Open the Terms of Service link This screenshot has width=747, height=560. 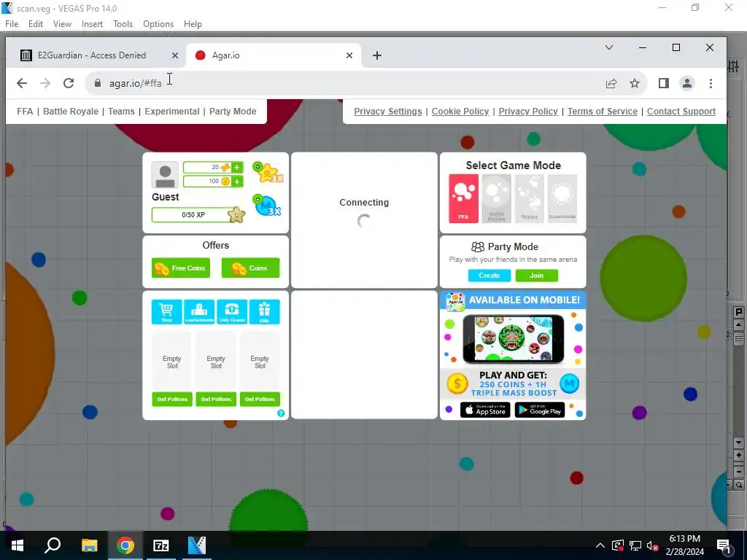click(x=602, y=112)
